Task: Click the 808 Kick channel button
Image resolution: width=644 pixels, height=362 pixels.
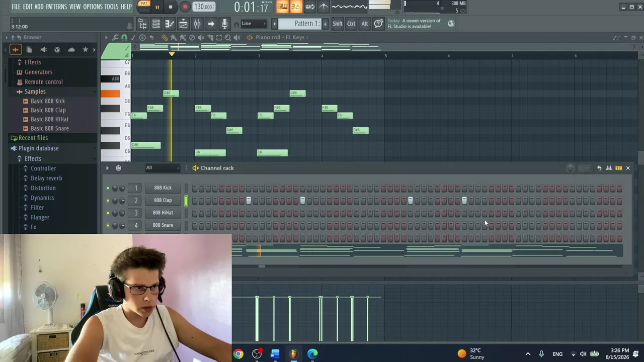Action: pos(163,188)
